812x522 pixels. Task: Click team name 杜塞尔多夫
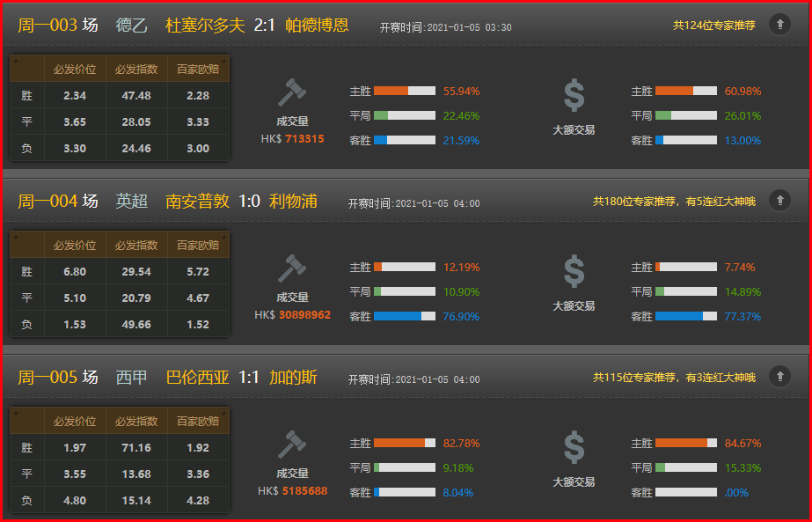click(205, 25)
